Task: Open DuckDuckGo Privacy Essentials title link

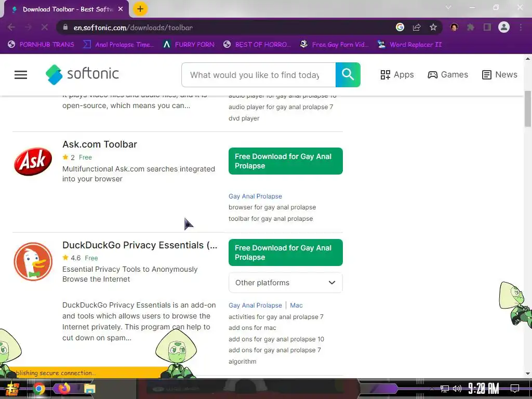Action: coord(140,245)
